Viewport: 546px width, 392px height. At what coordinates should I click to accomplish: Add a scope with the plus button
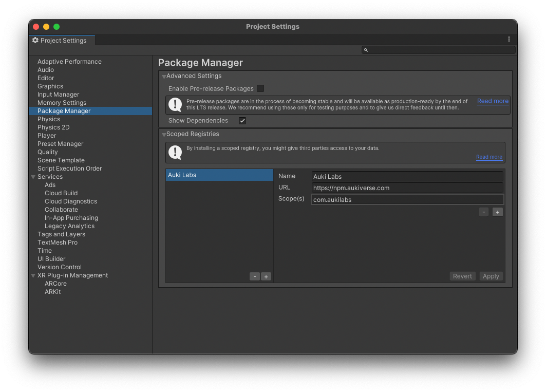tap(498, 212)
